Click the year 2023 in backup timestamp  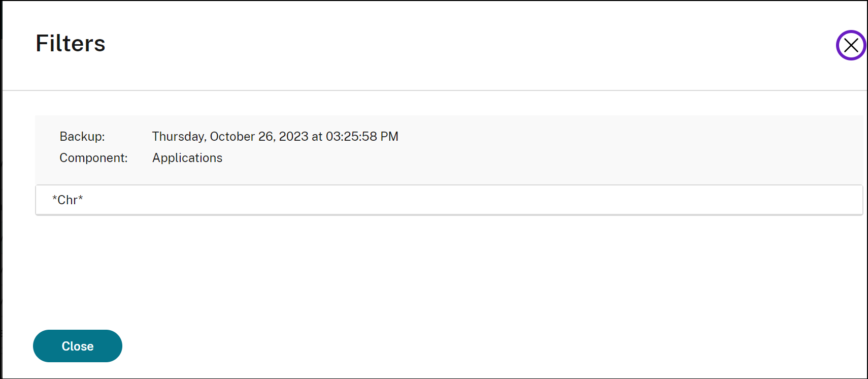point(293,137)
